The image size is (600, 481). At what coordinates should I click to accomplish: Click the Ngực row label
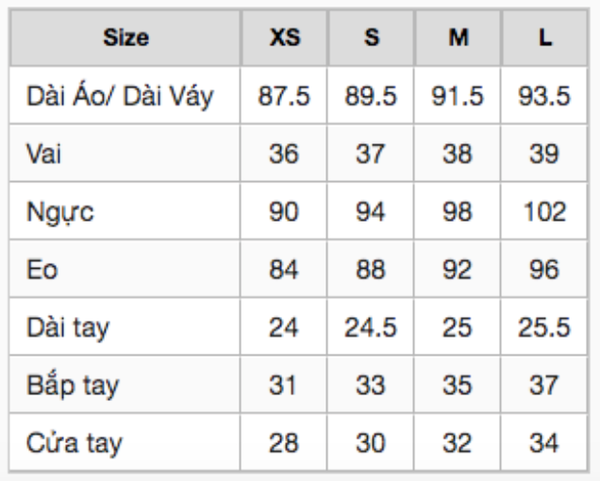(60, 212)
